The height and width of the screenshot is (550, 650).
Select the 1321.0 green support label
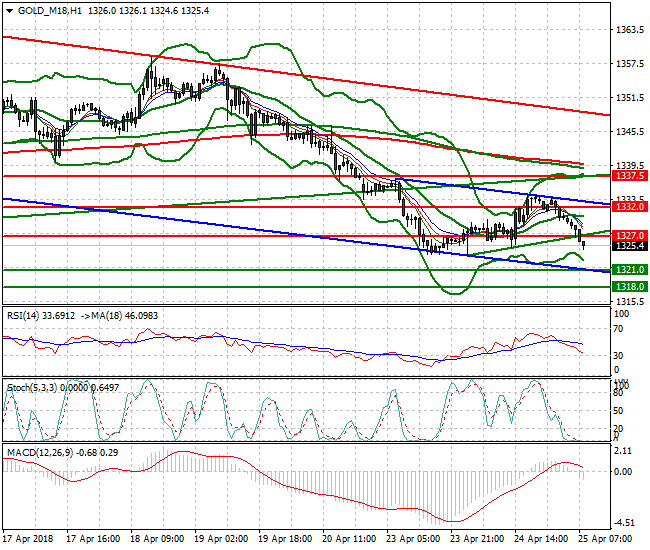coord(629,270)
